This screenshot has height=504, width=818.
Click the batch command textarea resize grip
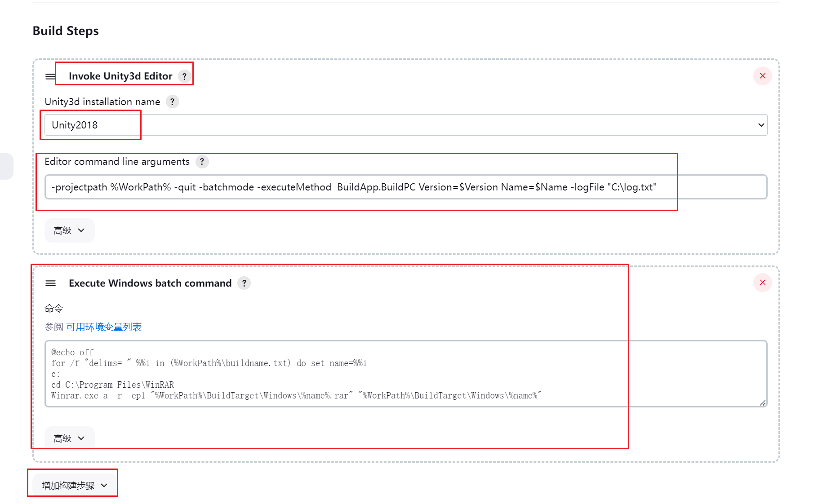[762, 402]
